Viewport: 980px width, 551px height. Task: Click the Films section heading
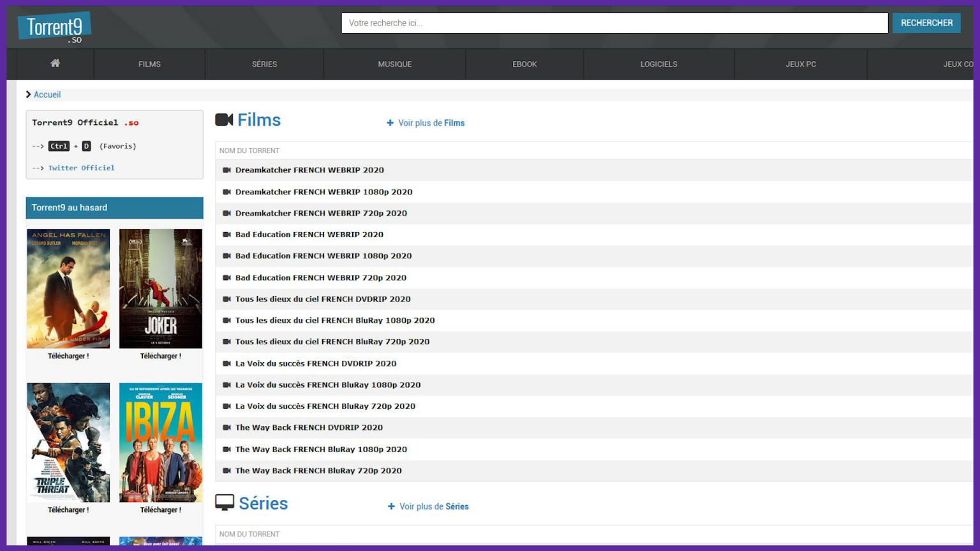259,120
